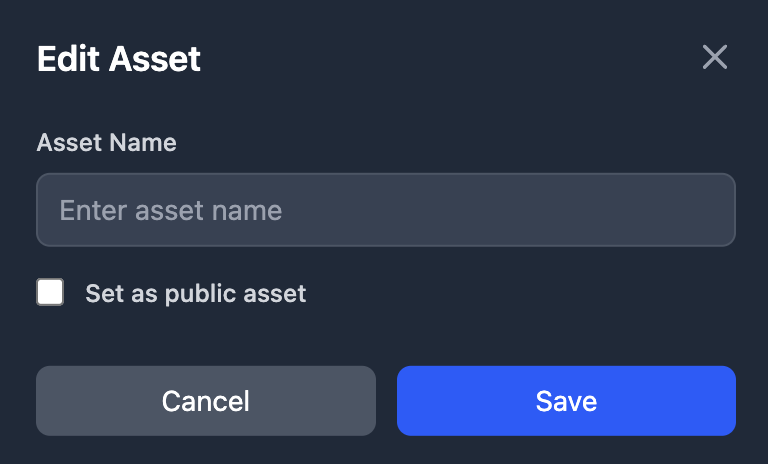This screenshot has height=464, width=768.
Task: Select the asset name text box
Action: (386, 210)
